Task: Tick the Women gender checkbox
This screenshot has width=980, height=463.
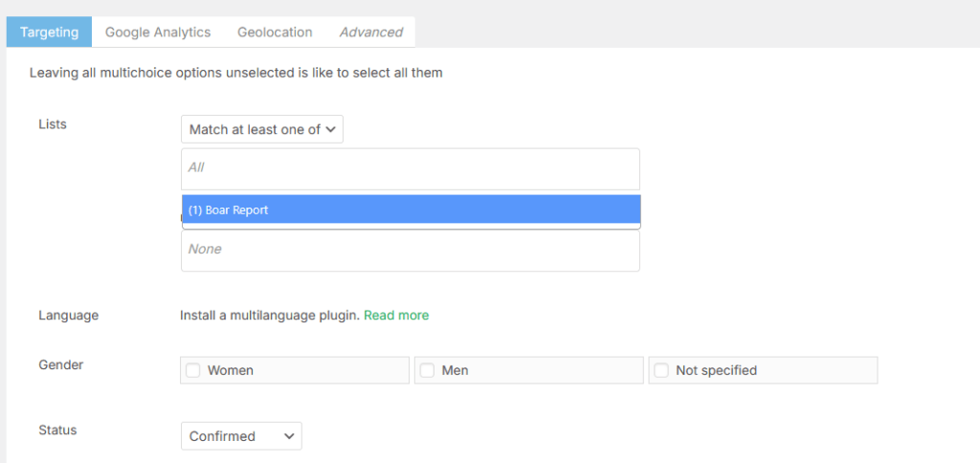Action: coord(193,370)
